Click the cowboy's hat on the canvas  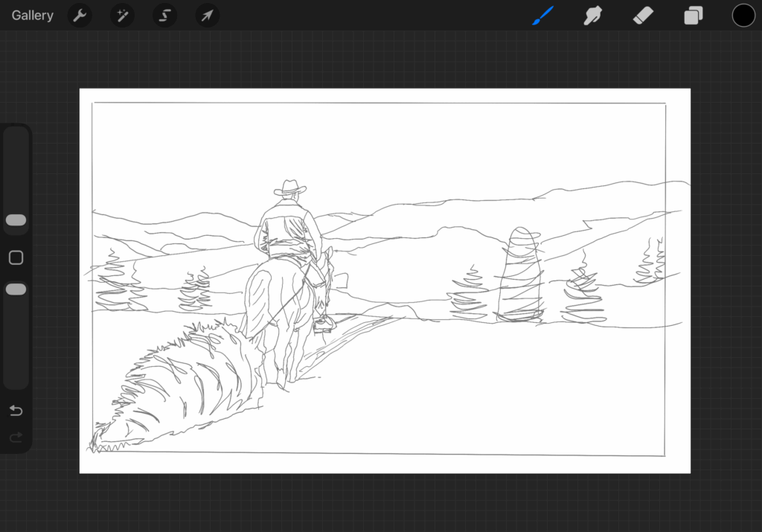pos(289,188)
